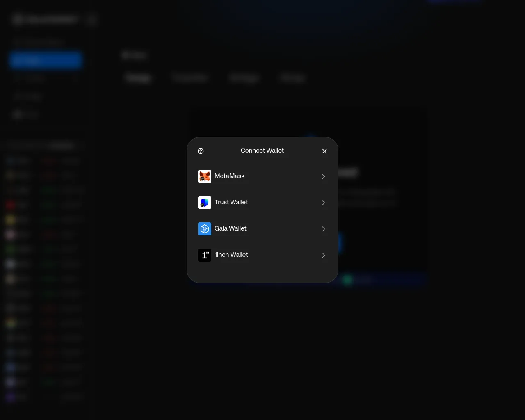525x420 pixels.
Task: Choose the Trust Wallet text option
Action: point(231,202)
